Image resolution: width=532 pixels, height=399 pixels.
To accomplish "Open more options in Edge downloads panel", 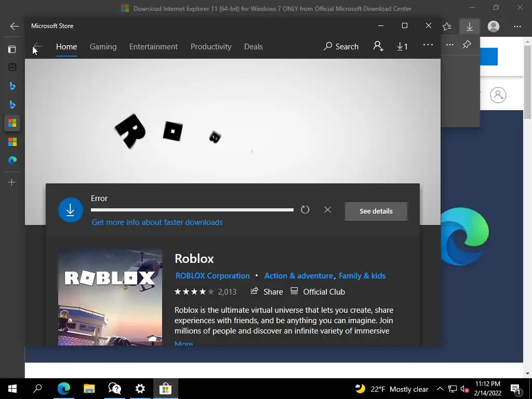I will (449, 45).
